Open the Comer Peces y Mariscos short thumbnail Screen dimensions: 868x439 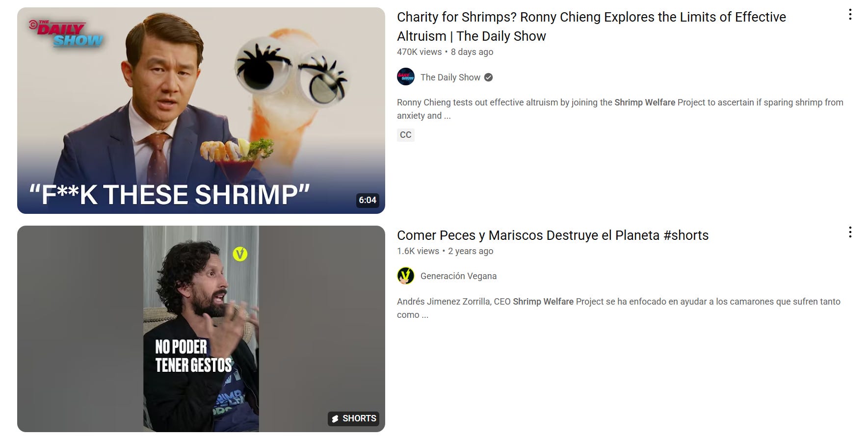[201, 329]
